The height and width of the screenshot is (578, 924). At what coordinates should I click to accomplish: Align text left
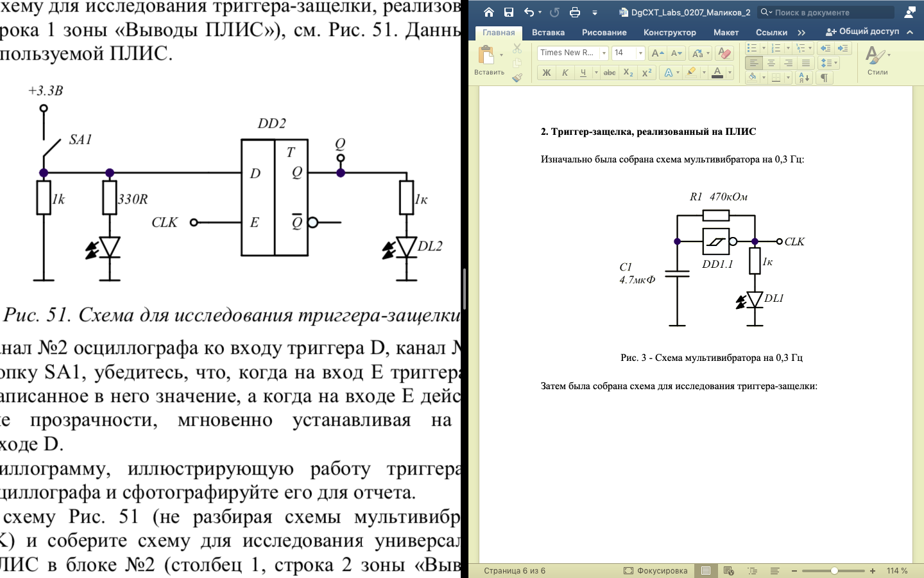point(754,63)
